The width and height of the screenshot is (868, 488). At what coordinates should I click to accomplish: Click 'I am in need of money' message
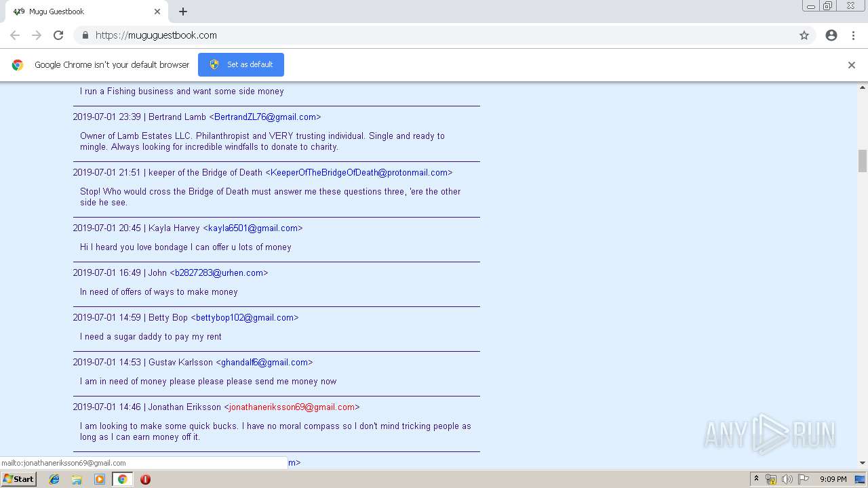coord(208,381)
